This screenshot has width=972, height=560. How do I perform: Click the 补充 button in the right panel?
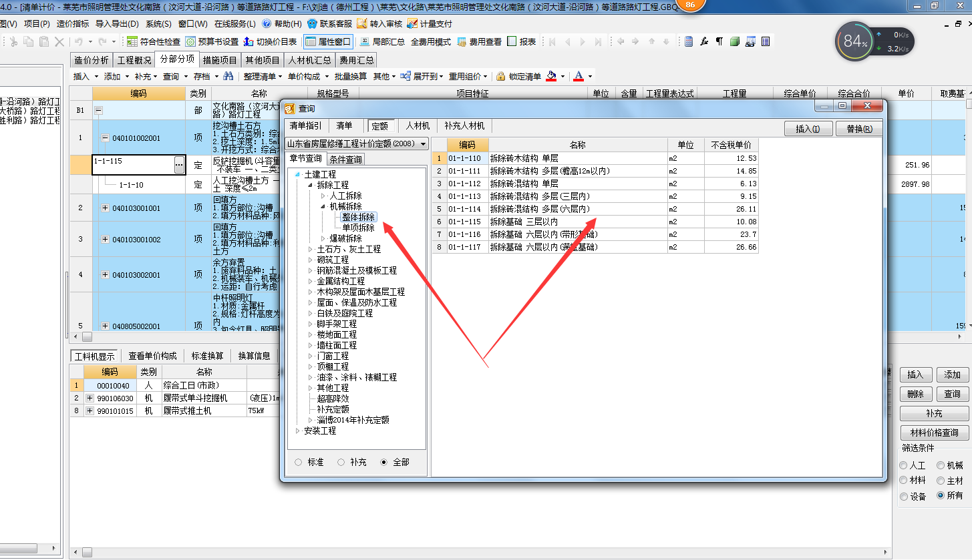pyautogui.click(x=934, y=413)
